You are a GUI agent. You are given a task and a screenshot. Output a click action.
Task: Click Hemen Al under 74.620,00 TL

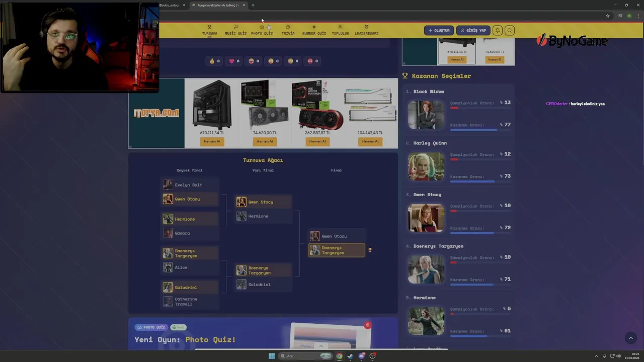coord(265,141)
